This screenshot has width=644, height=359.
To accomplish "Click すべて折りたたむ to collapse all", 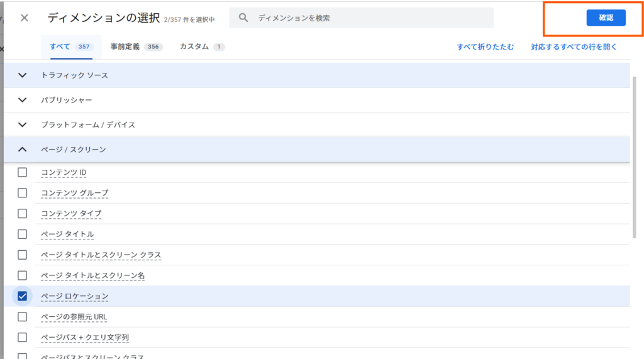I will [x=485, y=47].
